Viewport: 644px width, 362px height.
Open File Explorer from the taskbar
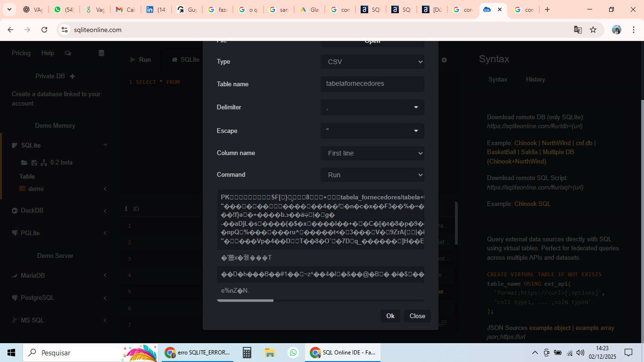270,353
